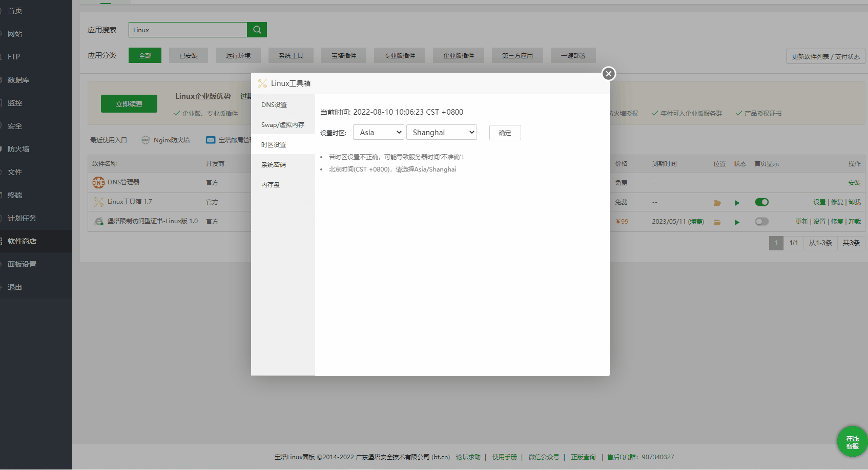Image resolution: width=868 pixels, height=470 pixels.
Task: Click 修复 link in Linux工具箱 row
Action: coord(837,202)
